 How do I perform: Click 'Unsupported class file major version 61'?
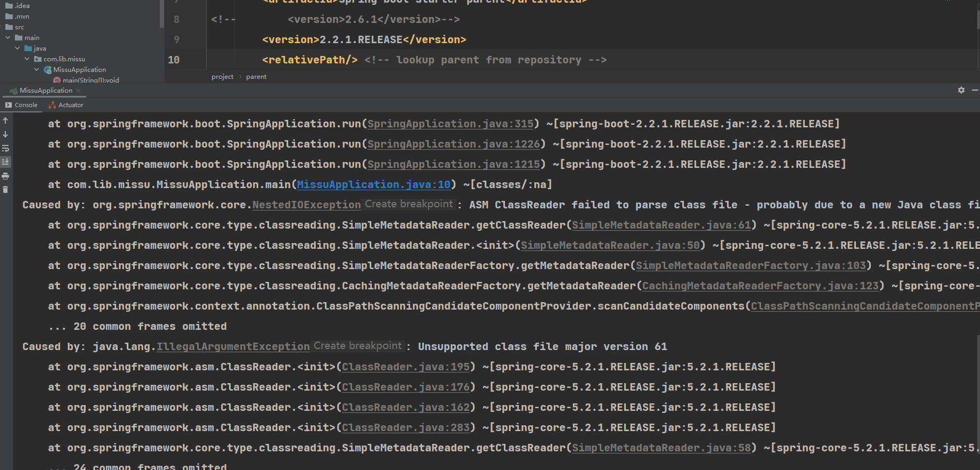click(542, 346)
